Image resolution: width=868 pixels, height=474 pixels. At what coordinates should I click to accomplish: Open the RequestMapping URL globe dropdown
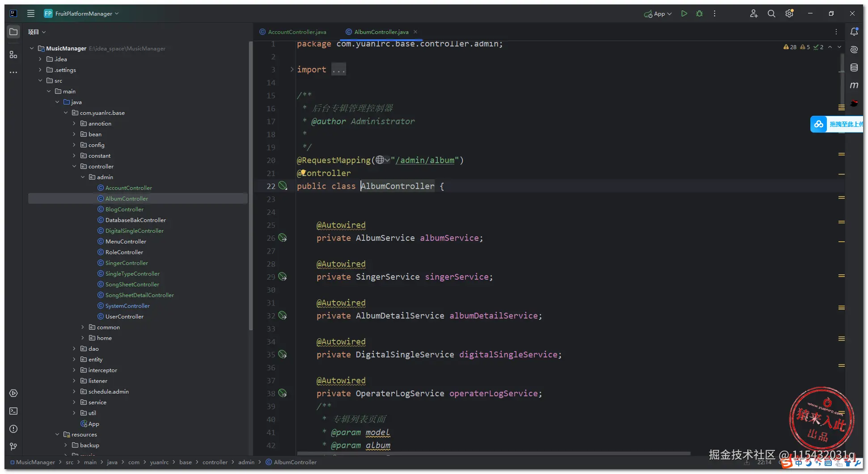click(382, 160)
